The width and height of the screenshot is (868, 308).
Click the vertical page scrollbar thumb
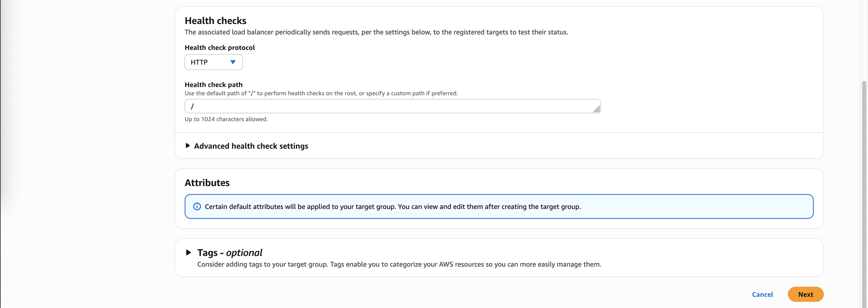click(864, 192)
